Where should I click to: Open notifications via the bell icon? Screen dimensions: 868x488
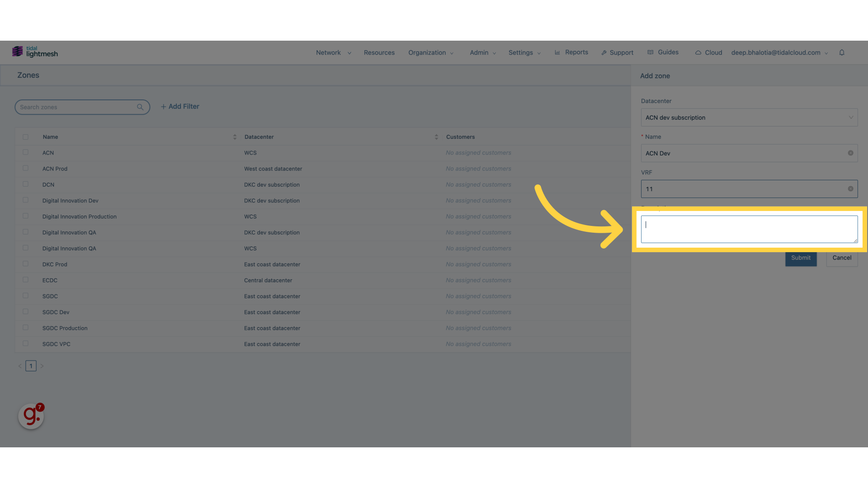click(x=842, y=52)
